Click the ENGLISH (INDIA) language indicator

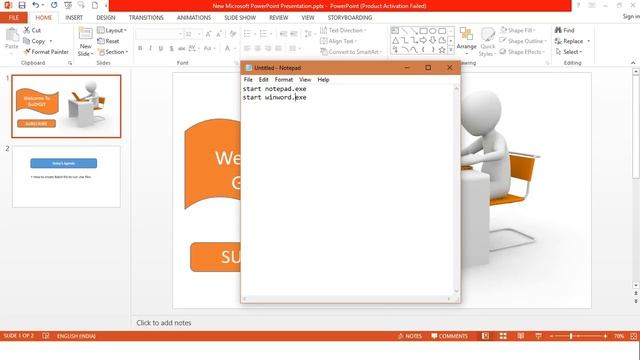76,336
